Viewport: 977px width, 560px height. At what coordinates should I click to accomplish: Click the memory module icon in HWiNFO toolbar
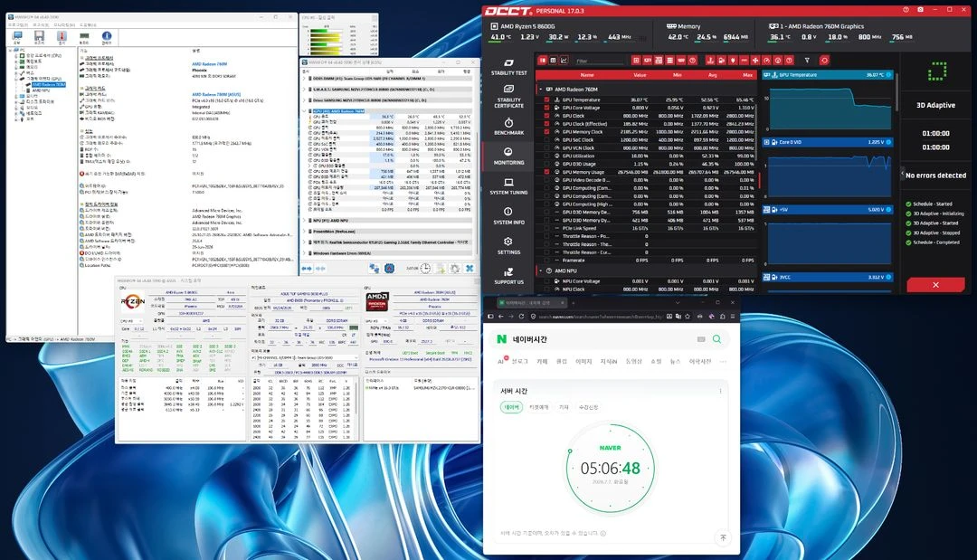(x=84, y=38)
